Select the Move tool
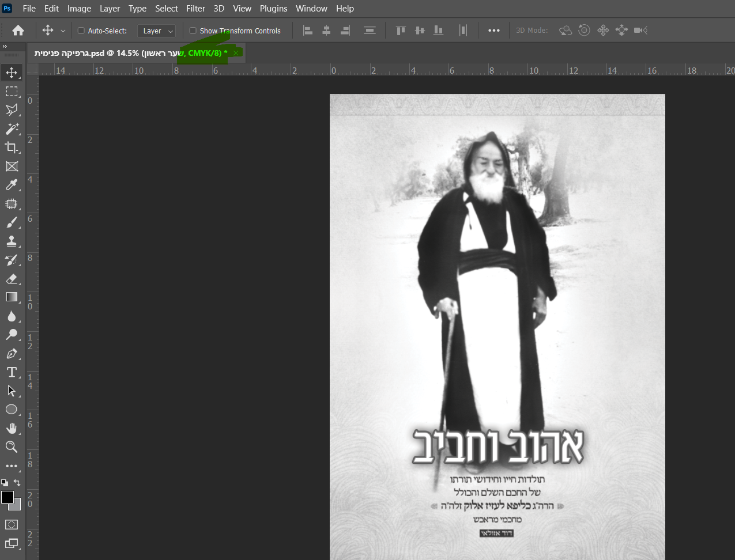Image resolution: width=735 pixels, height=560 pixels. click(x=12, y=72)
